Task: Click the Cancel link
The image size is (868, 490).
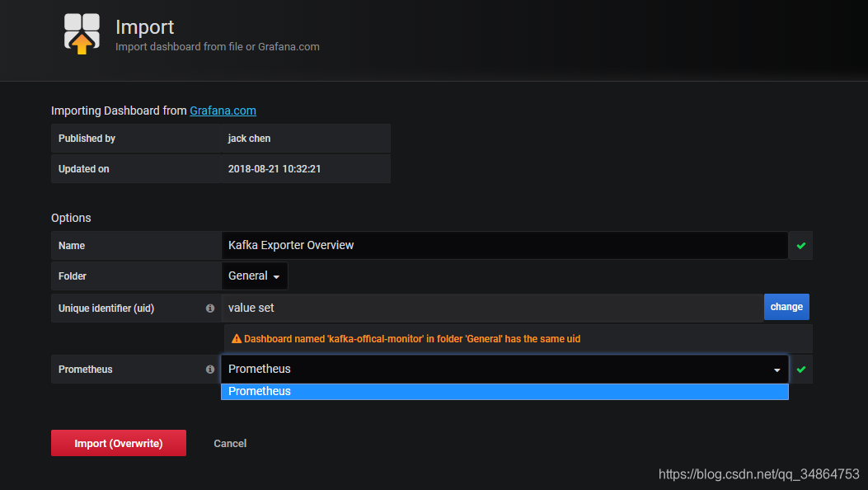Action: point(230,444)
